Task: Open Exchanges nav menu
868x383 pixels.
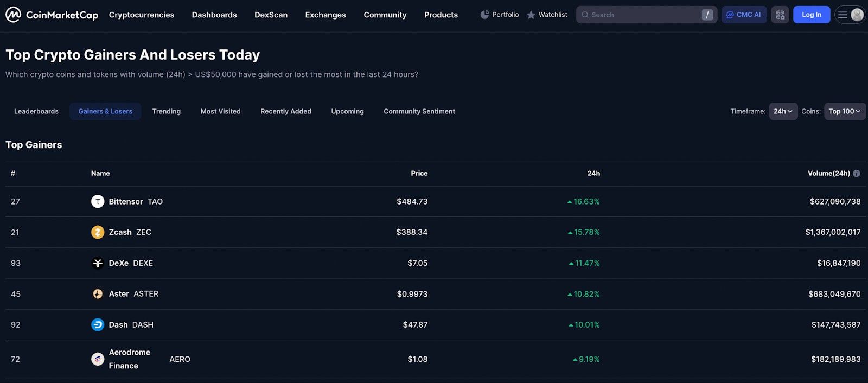Action: 325,15
